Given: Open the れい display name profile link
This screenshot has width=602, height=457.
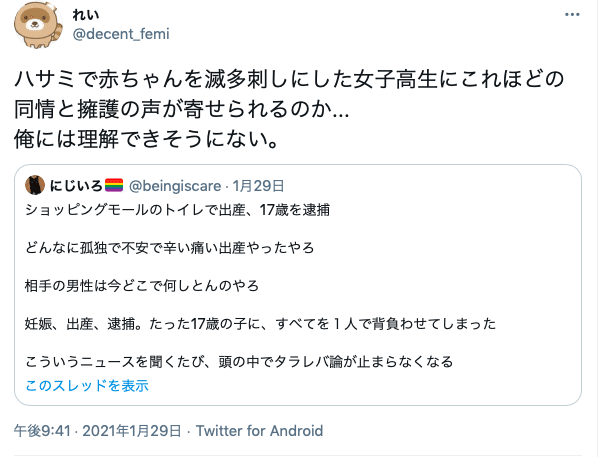Looking at the screenshot, I should [x=86, y=15].
